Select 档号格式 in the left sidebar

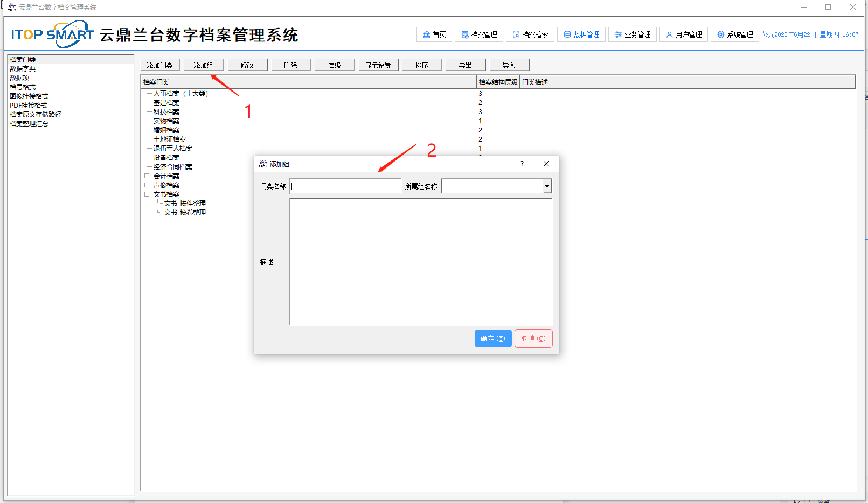[23, 87]
